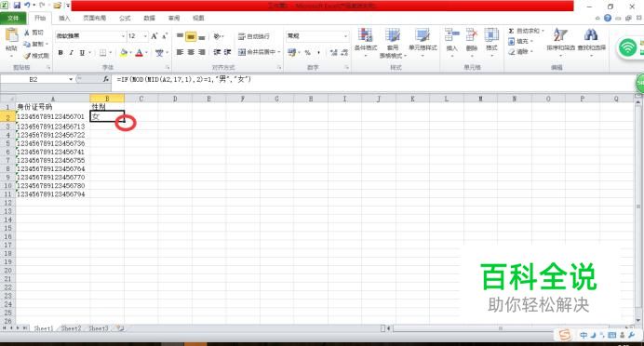Screen dimensions: 644x346
Task: Click the Decrease Font Size icon
Action: point(165,36)
